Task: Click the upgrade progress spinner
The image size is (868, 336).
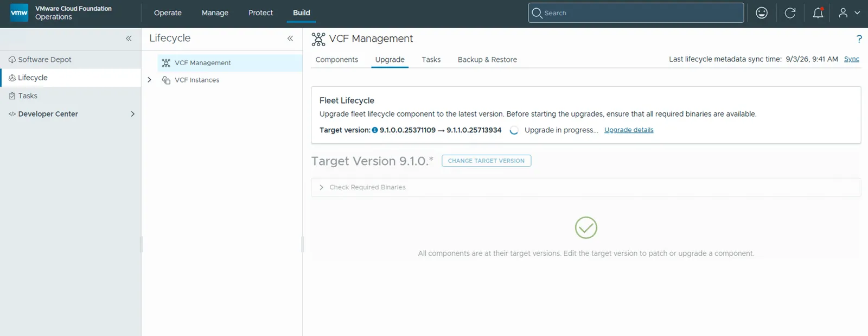Action: click(x=514, y=130)
